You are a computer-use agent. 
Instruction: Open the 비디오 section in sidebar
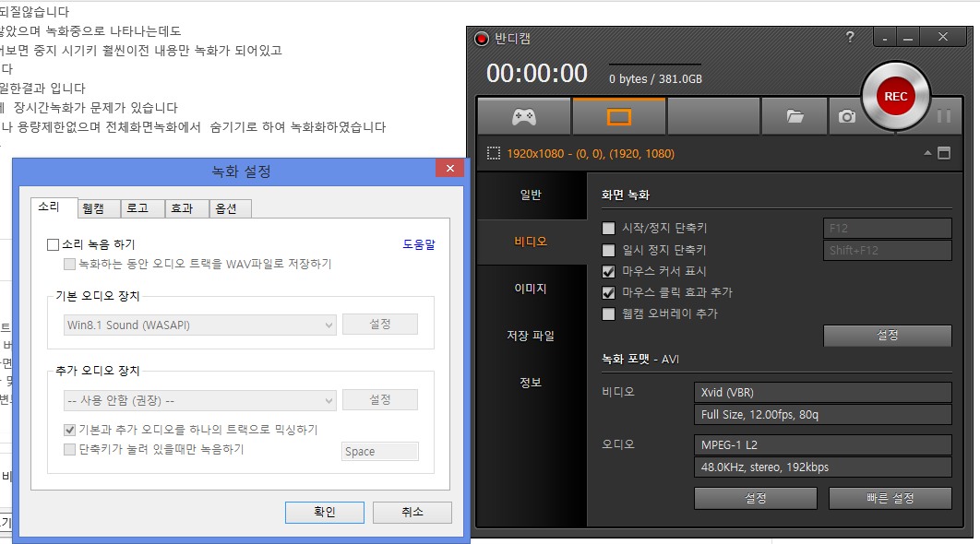click(532, 242)
